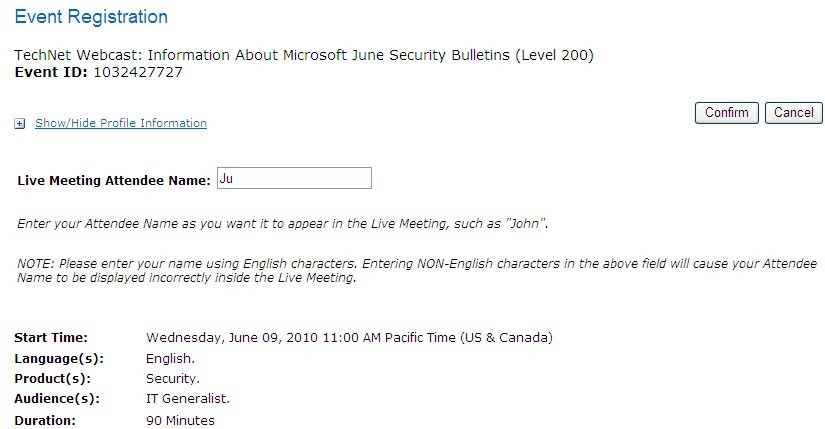Click the 90 Minutes duration value
825x429 pixels.
(x=180, y=421)
